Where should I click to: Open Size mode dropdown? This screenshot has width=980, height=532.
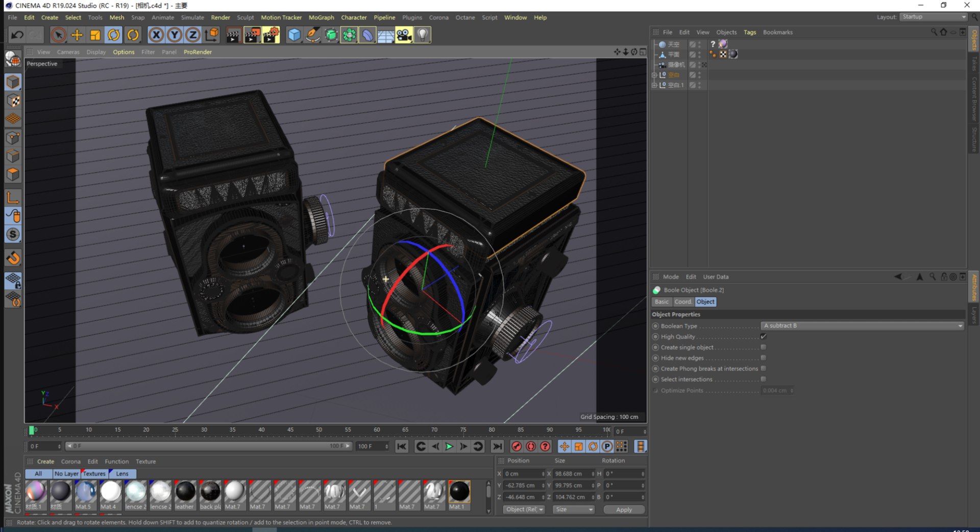pos(574,510)
